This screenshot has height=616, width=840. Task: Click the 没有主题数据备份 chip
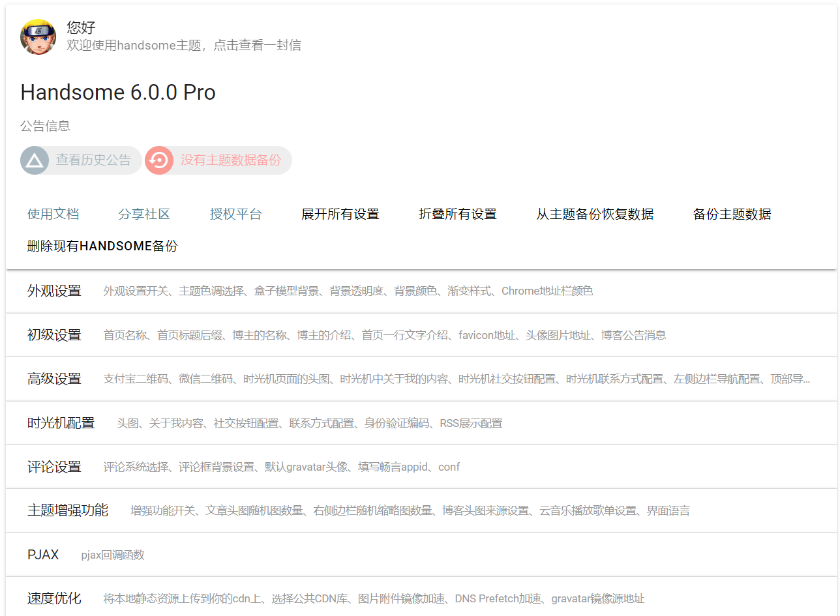pos(218,160)
